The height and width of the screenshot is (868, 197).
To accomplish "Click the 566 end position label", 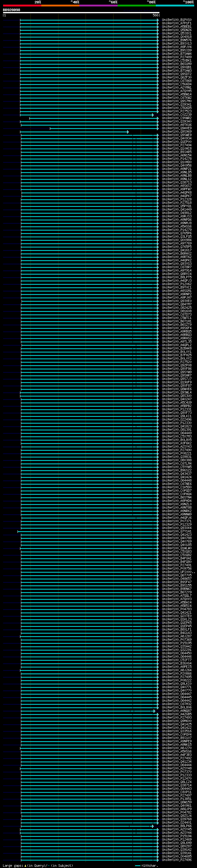I will point(155,15).
